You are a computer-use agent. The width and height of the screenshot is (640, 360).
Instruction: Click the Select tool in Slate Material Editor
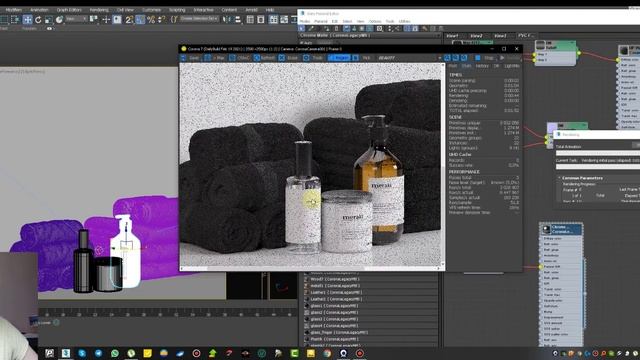(x=302, y=29)
